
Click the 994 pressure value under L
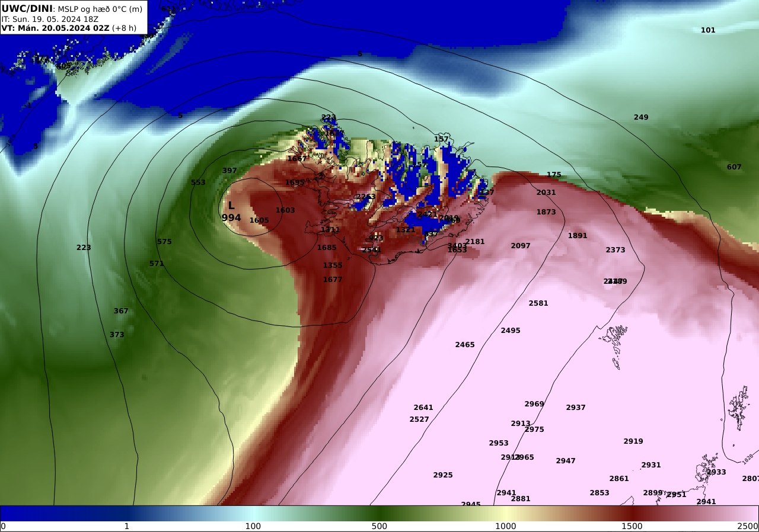click(231, 218)
